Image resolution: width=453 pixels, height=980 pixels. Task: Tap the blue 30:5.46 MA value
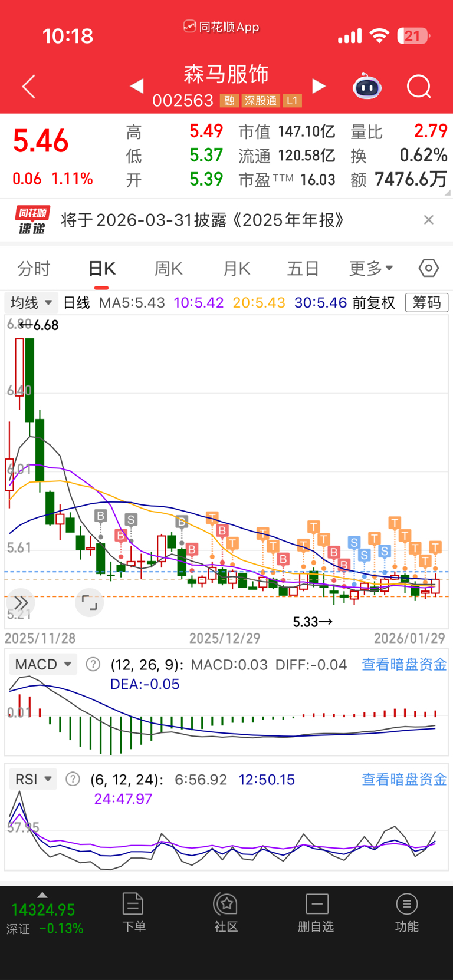pyautogui.click(x=320, y=303)
